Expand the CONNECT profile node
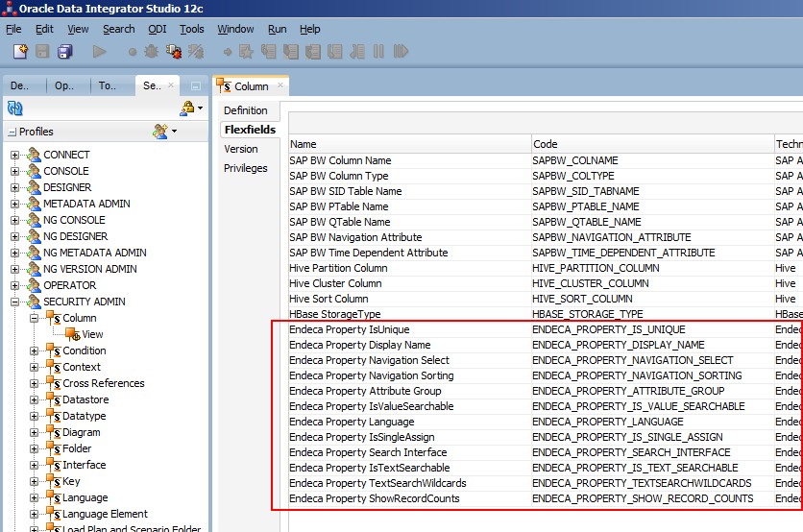 click(15, 155)
